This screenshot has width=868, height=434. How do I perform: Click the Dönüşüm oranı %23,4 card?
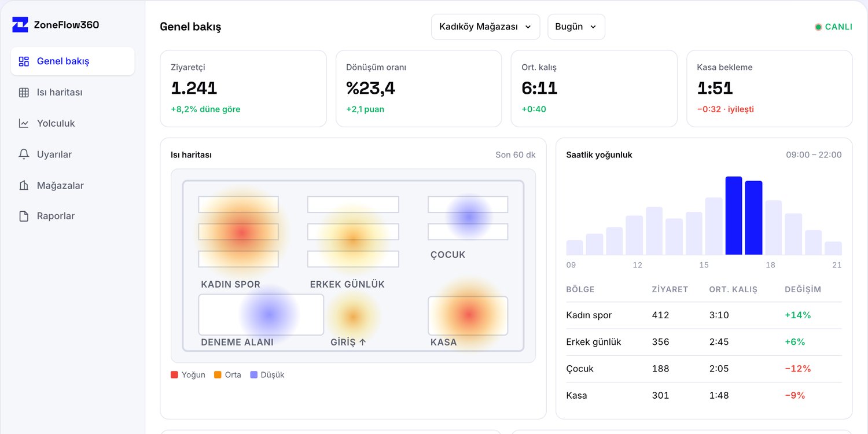pyautogui.click(x=418, y=89)
